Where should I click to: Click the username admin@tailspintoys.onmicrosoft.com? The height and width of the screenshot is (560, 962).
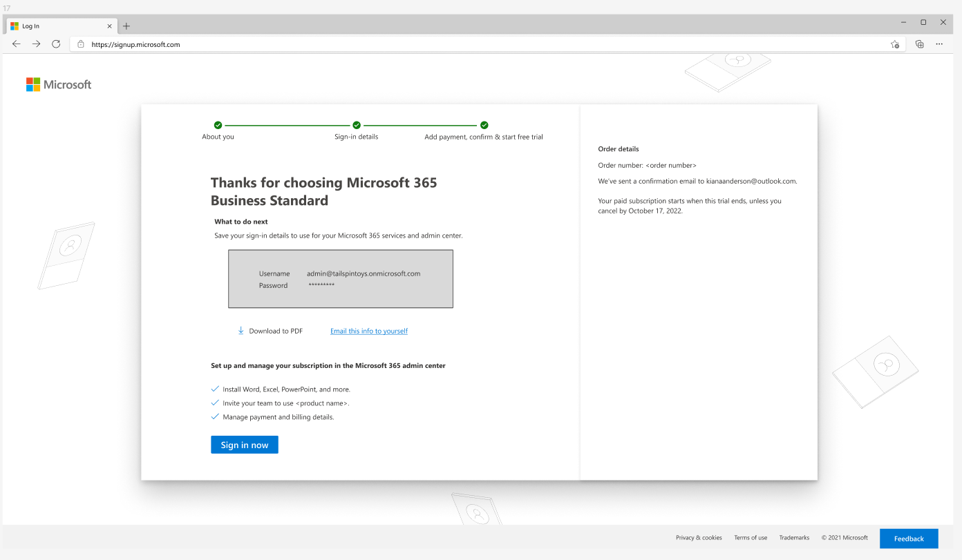click(x=364, y=273)
